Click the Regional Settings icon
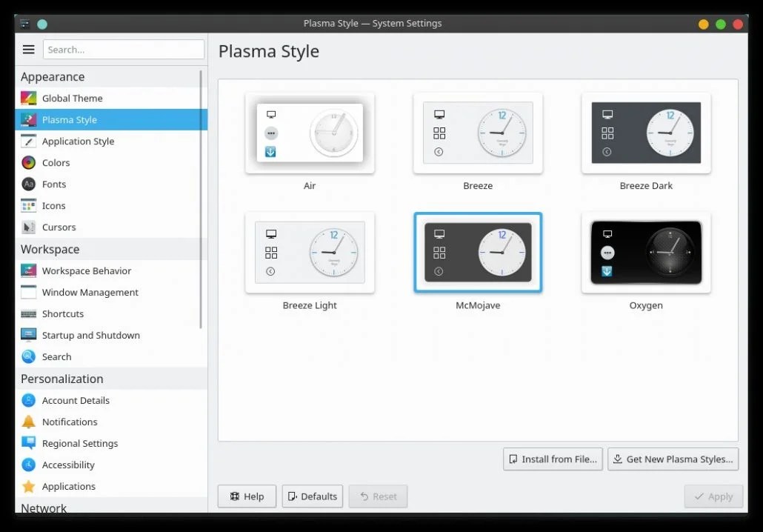 [29, 443]
